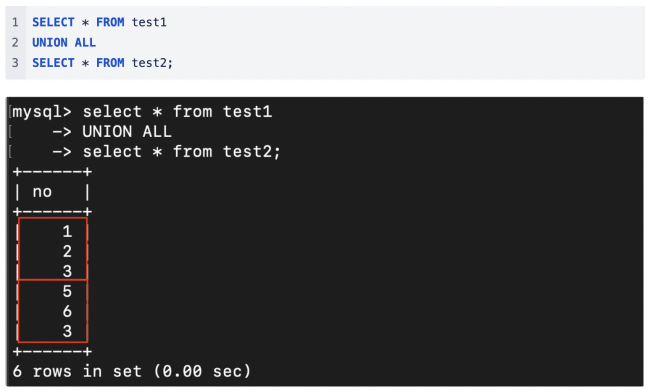Click result value 2 in table

click(67, 251)
